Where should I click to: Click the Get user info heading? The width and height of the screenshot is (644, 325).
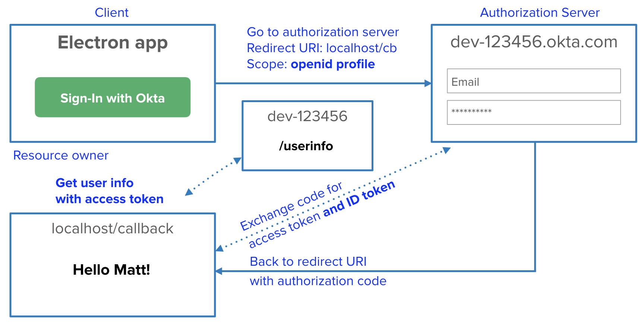pyautogui.click(x=95, y=183)
